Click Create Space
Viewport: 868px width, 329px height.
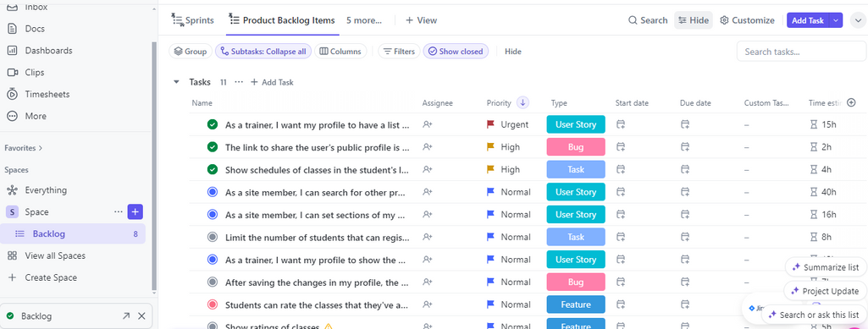coord(50,277)
